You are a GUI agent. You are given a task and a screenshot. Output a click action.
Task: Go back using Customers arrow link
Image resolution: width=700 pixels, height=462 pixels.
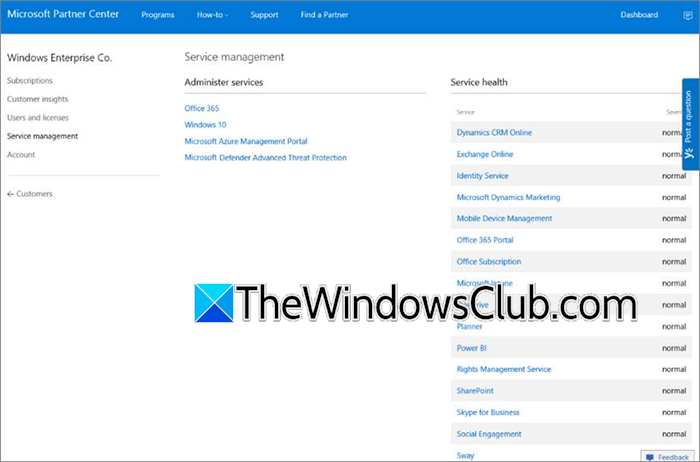pos(30,194)
